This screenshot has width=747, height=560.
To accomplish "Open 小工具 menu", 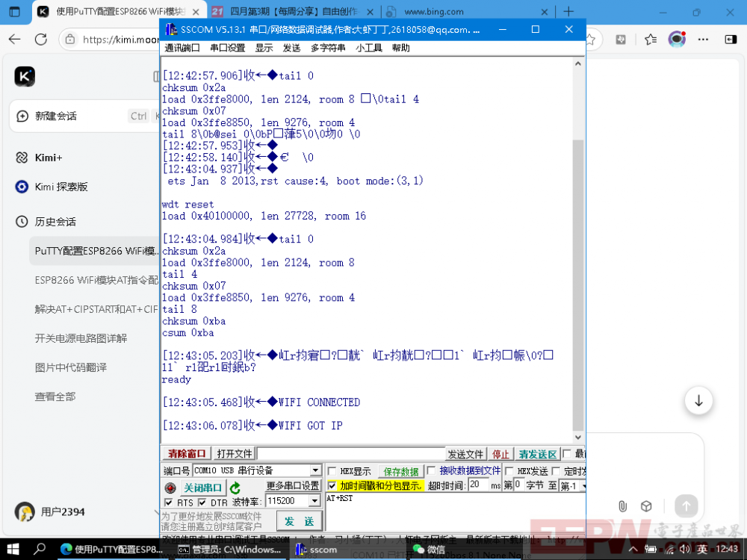I will pyautogui.click(x=369, y=48).
